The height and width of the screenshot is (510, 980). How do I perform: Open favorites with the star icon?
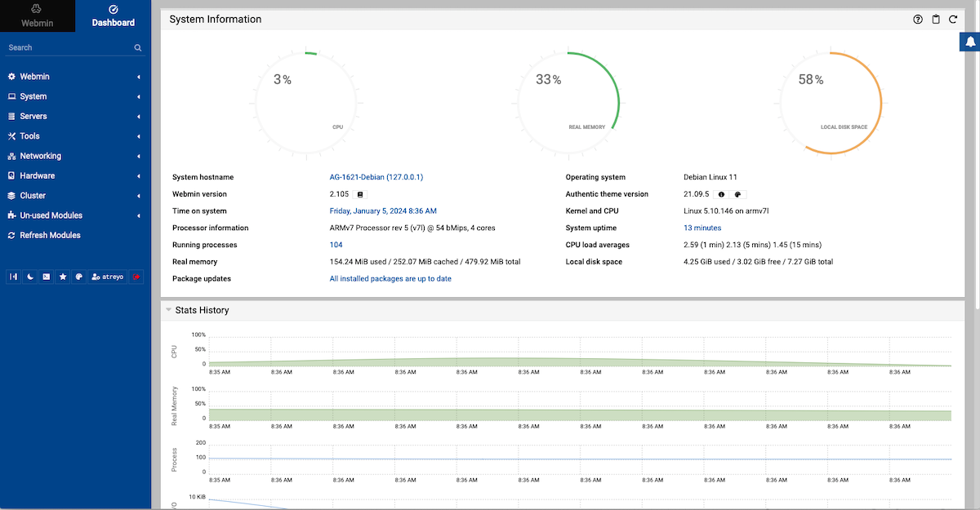pos(63,277)
